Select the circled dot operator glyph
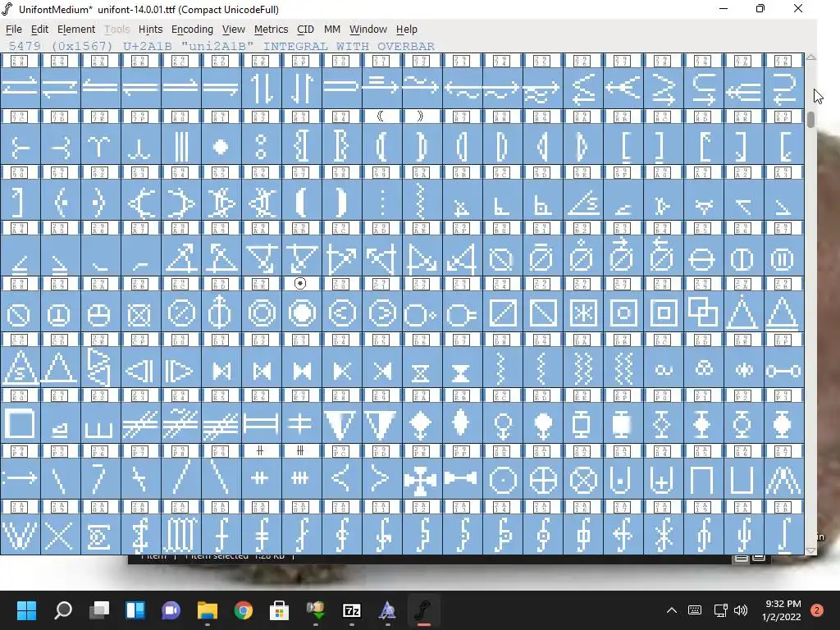This screenshot has width=840, height=630. [503, 478]
